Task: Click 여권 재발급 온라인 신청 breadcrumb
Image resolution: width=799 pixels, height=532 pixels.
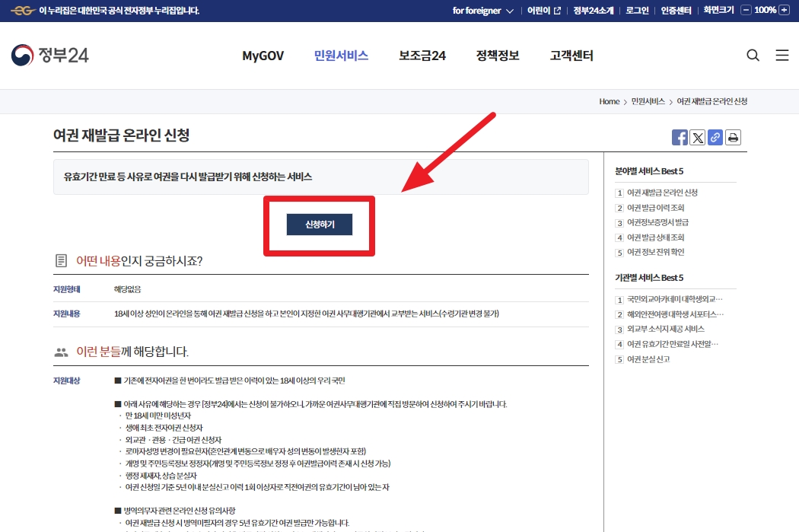Action: point(711,101)
